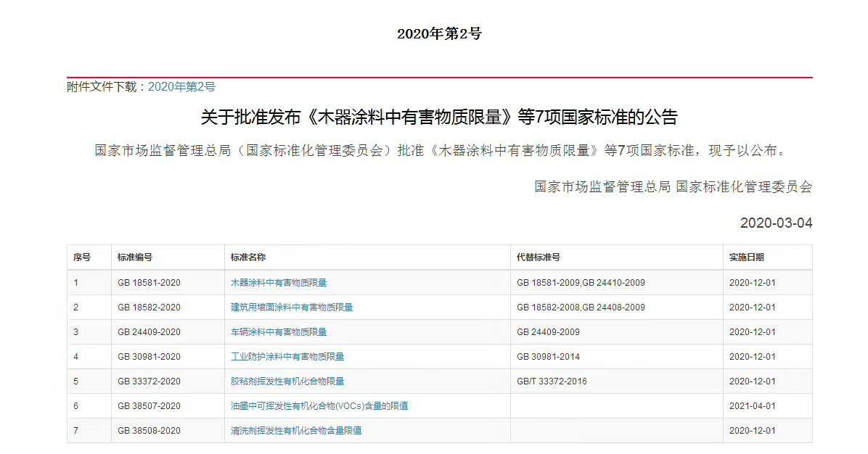This screenshot has height=454, width=868.
Task: Select replaced standard GB 24409-2009
Action: pyautogui.click(x=548, y=331)
